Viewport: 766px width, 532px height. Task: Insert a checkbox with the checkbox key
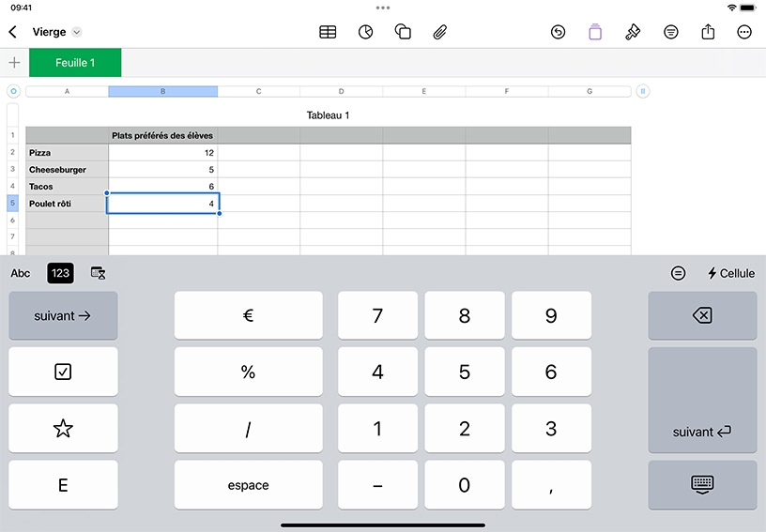(x=63, y=372)
